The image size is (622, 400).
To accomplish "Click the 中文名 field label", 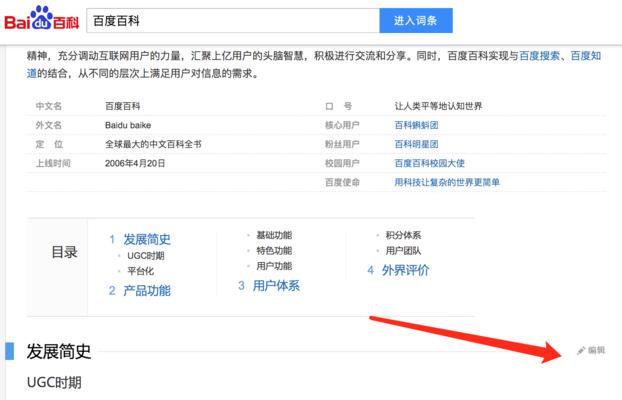I will (49, 106).
